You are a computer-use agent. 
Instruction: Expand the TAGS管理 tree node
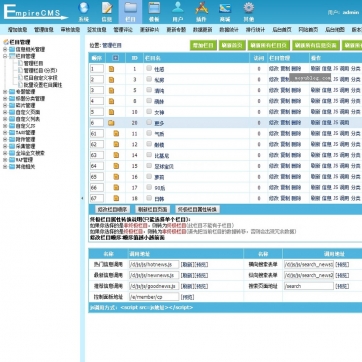tap(5, 133)
